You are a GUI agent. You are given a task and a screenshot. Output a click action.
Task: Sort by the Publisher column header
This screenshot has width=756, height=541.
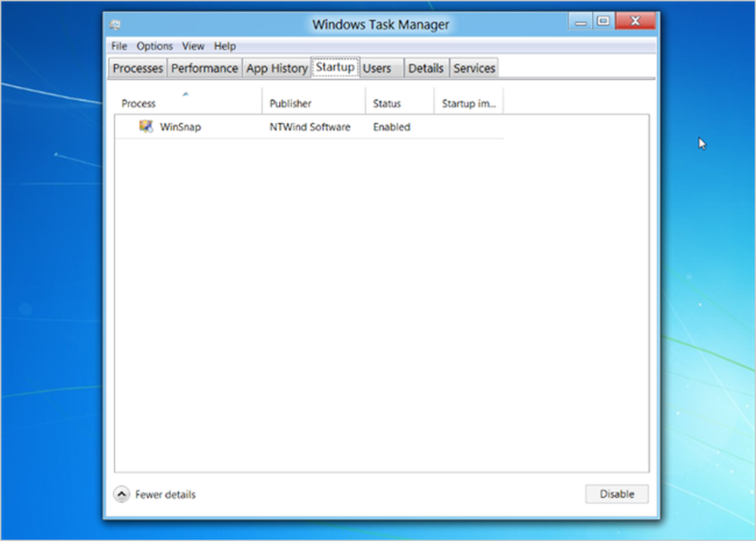314,101
